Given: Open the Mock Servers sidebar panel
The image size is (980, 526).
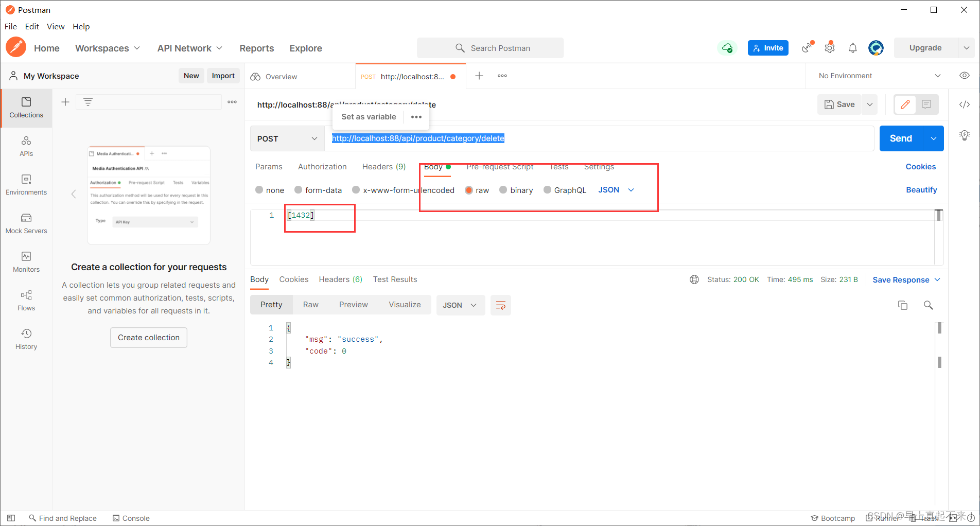Looking at the screenshot, I should [26, 223].
